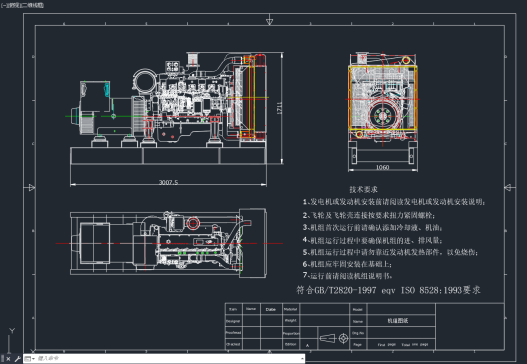Screen dimensions: 527x364
Task: Click the Date cell in title block
Action: tap(271, 309)
